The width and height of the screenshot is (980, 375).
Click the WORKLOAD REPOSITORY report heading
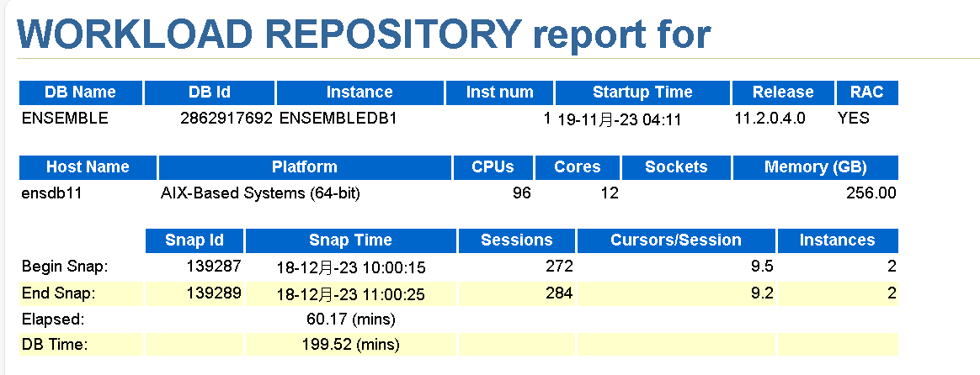click(365, 34)
